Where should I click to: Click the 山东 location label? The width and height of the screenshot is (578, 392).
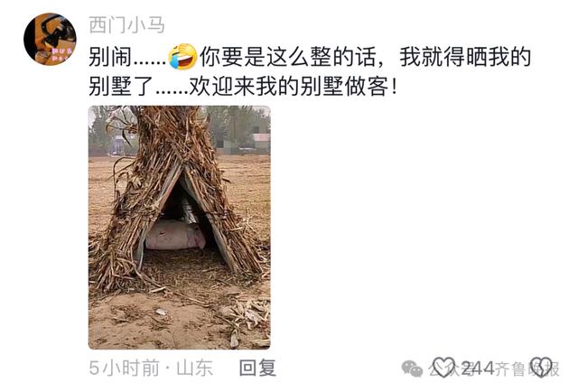[x=195, y=368]
